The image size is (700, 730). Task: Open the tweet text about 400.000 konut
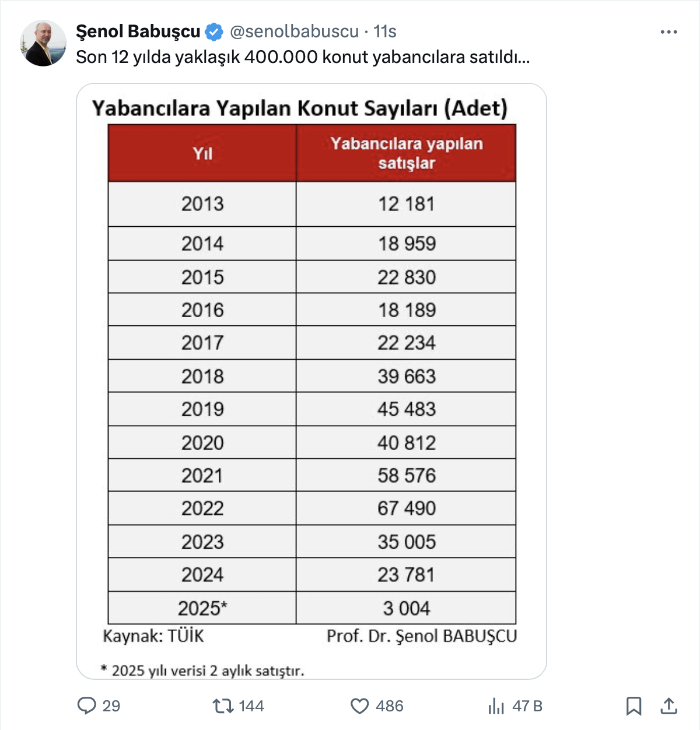tap(303, 57)
